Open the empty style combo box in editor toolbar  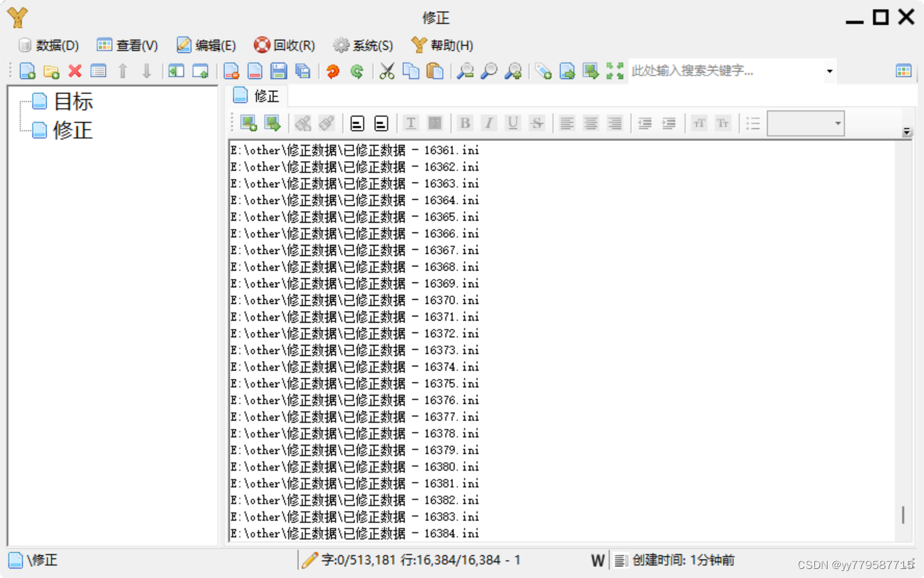[x=805, y=124]
